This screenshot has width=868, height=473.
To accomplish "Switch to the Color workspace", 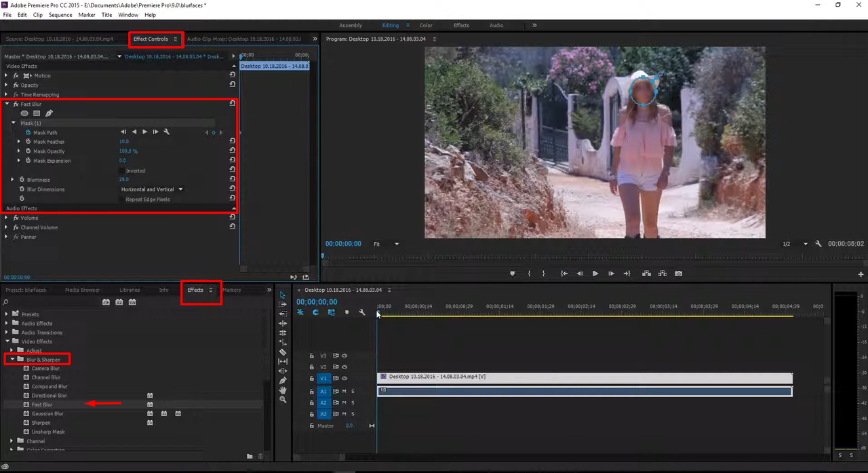I will pos(426,25).
